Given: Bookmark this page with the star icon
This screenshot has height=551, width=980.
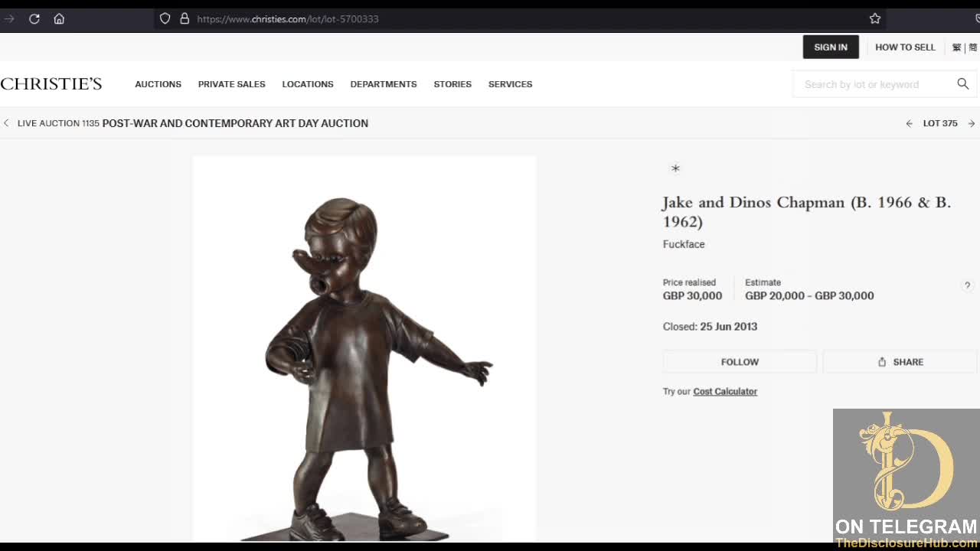Looking at the screenshot, I should (x=875, y=18).
